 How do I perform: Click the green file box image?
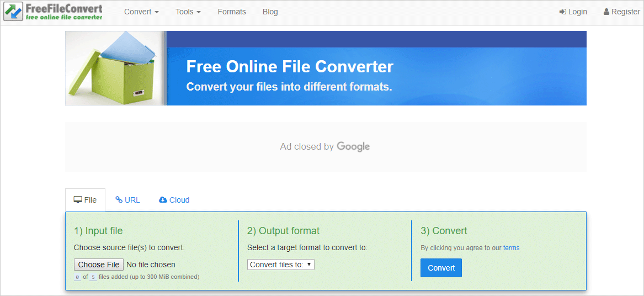pos(116,68)
